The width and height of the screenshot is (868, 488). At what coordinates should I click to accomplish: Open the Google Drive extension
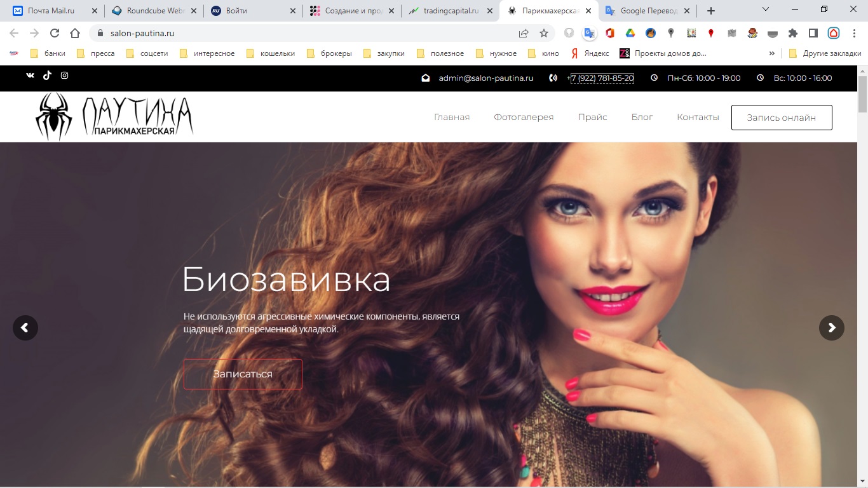[630, 33]
